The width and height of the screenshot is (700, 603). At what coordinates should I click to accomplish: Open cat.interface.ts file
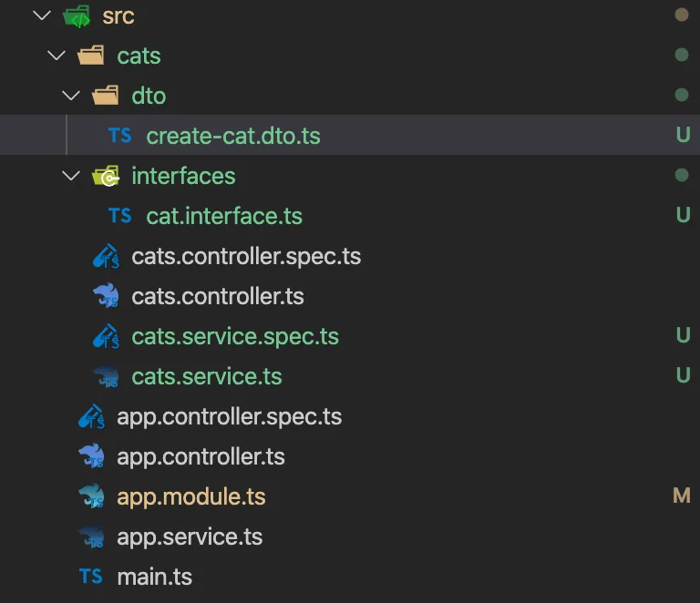tap(224, 216)
